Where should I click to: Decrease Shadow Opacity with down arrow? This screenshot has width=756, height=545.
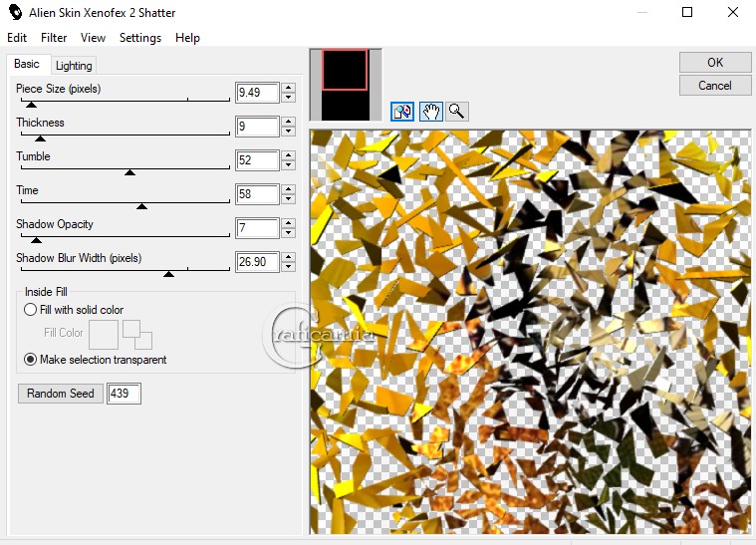point(288,233)
